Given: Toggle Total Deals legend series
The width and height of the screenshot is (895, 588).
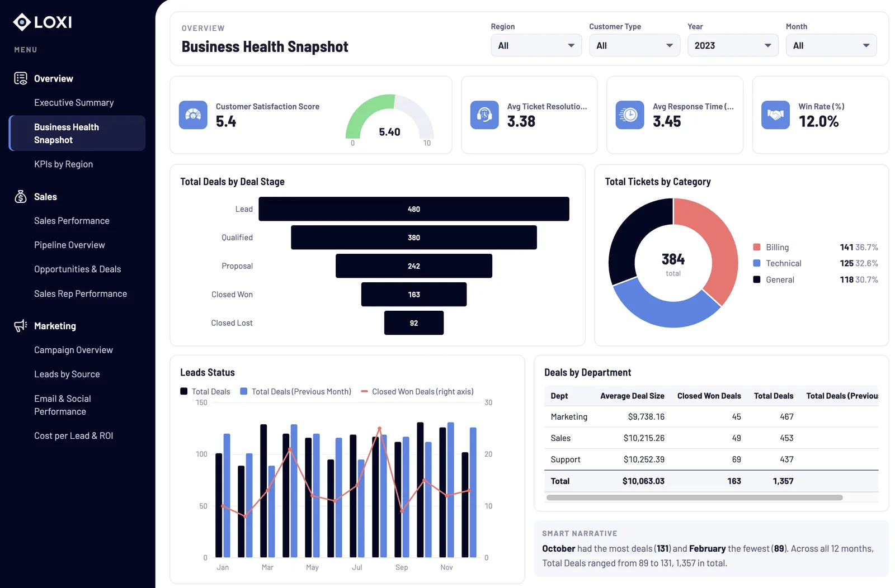Looking at the screenshot, I should point(205,392).
